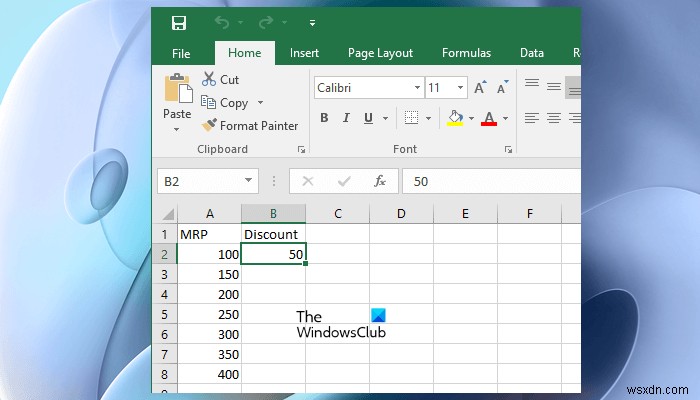Click the cell containing MRP

209,234
